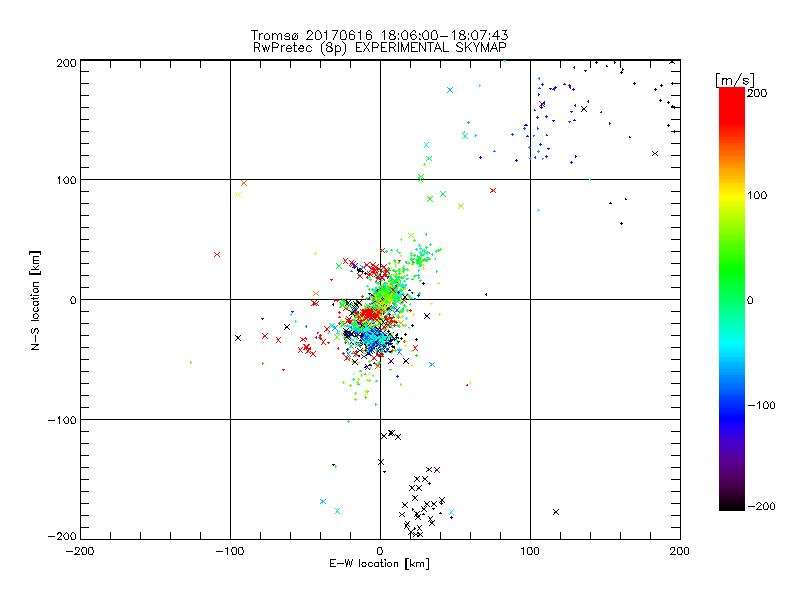
Task: Click the -200 tick label on the E-W axis
Action: pos(80,551)
